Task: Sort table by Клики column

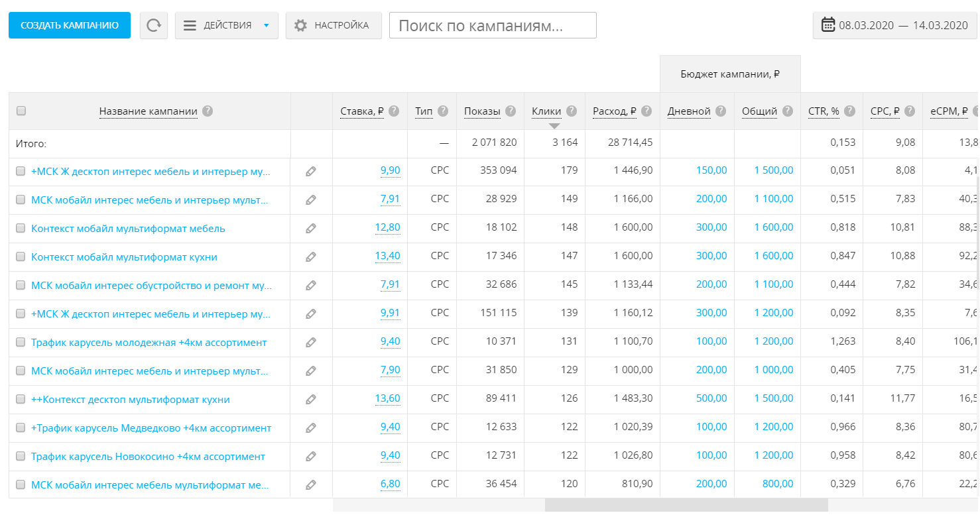Action: (x=546, y=111)
